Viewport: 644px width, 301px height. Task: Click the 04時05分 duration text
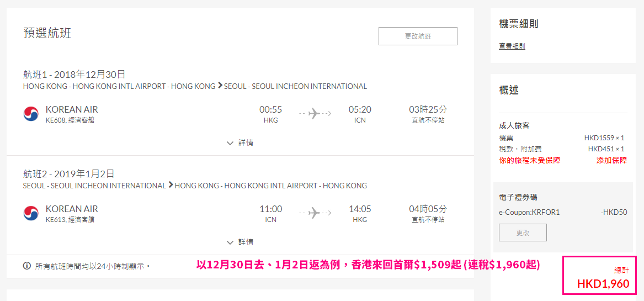428,208
